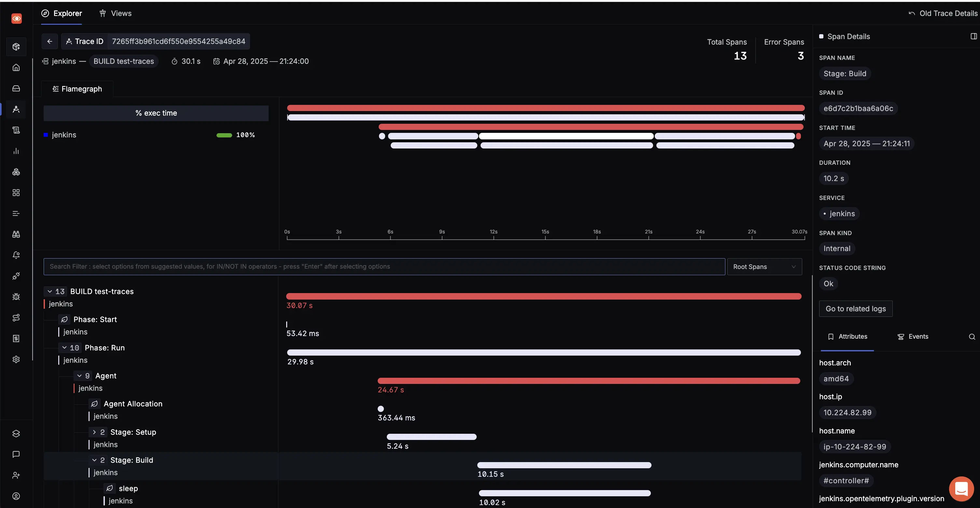Viewport: 980px width, 508px height.
Task: Click the invite user-plus sidebar icon
Action: 16,475
